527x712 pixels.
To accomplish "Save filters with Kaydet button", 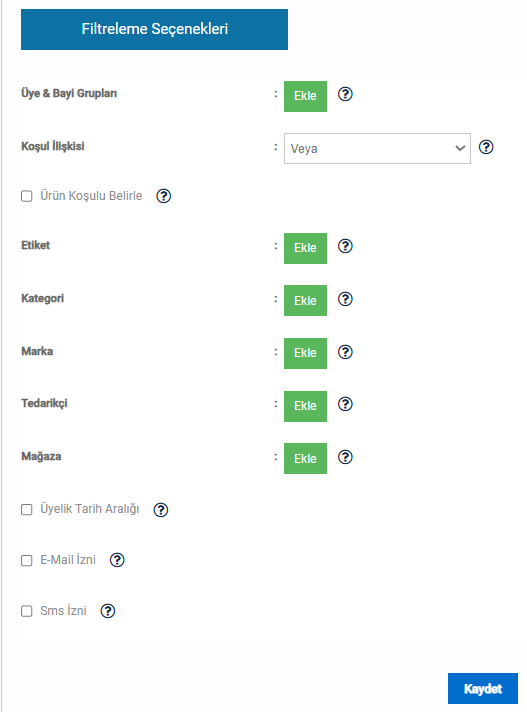I will click(483, 688).
